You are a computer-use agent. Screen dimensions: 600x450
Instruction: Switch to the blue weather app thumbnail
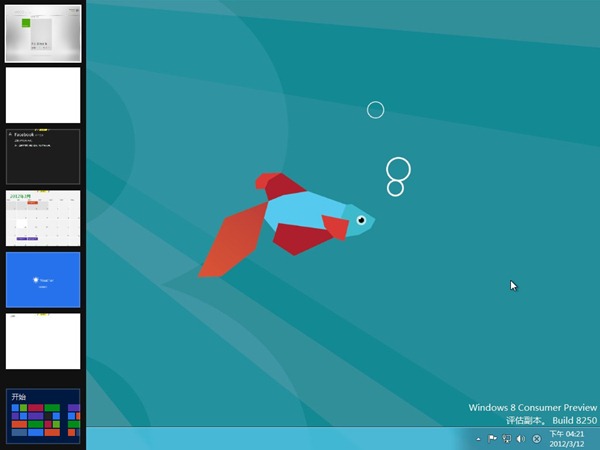[x=43, y=280]
